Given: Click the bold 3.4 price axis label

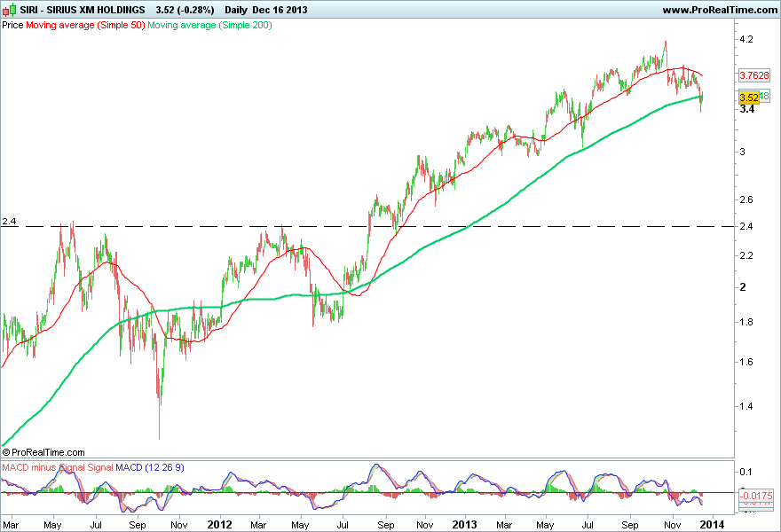Looking at the screenshot, I should point(746,109).
